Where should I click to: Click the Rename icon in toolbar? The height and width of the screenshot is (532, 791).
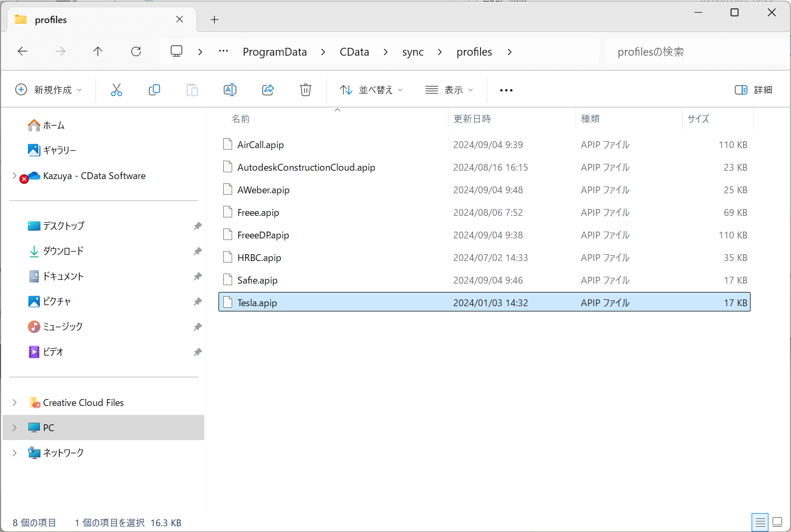pyautogui.click(x=230, y=90)
